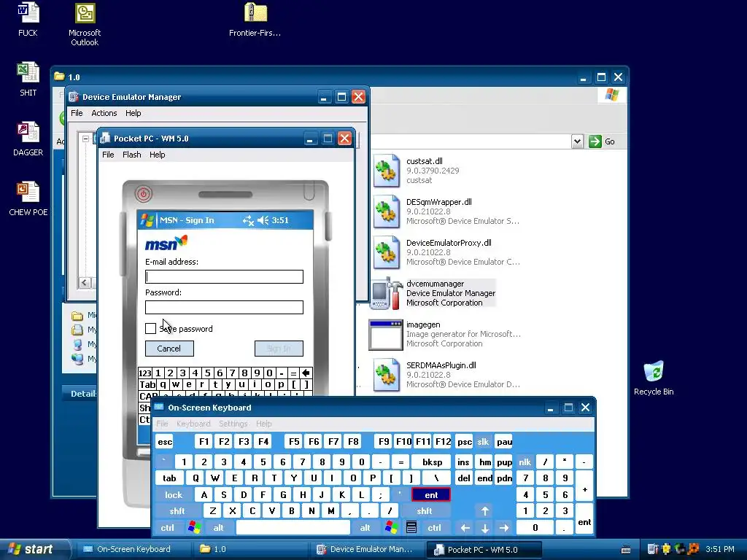
Task: Click the left Windows key on On-Screen Keyboard
Action: (194, 528)
